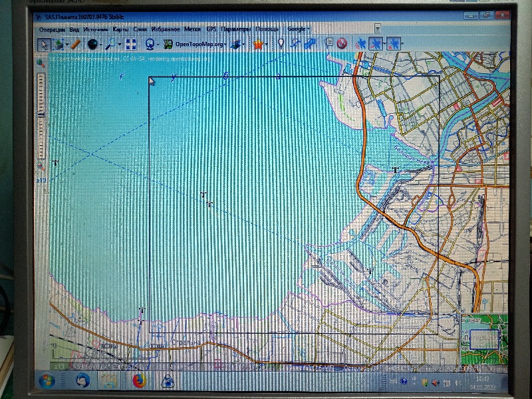Toggle the GPS track recording button
Image resolution: width=532 pixels, height=399 pixels.
[376, 44]
